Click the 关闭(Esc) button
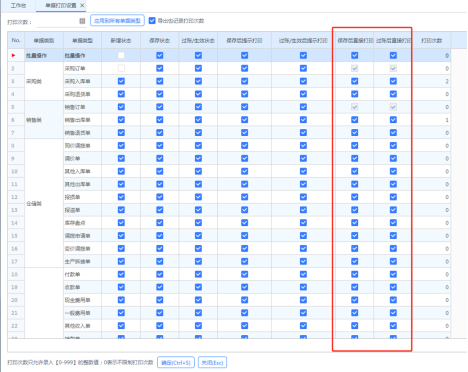The image size is (468, 372). coord(213,362)
